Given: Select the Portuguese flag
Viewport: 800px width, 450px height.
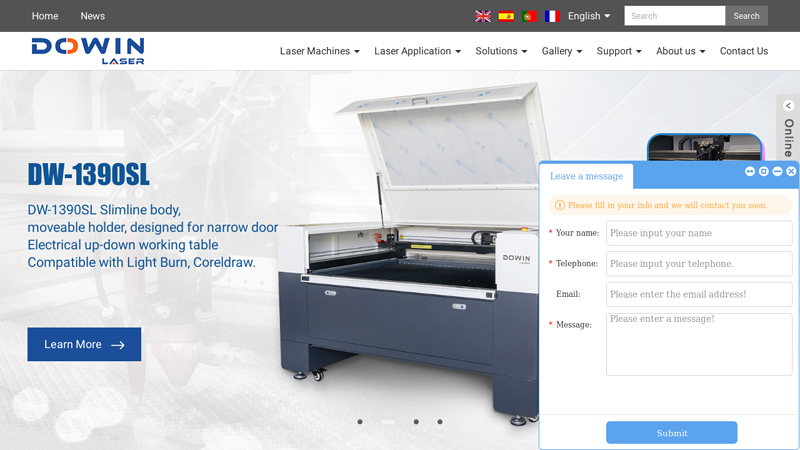Looking at the screenshot, I should tap(529, 16).
